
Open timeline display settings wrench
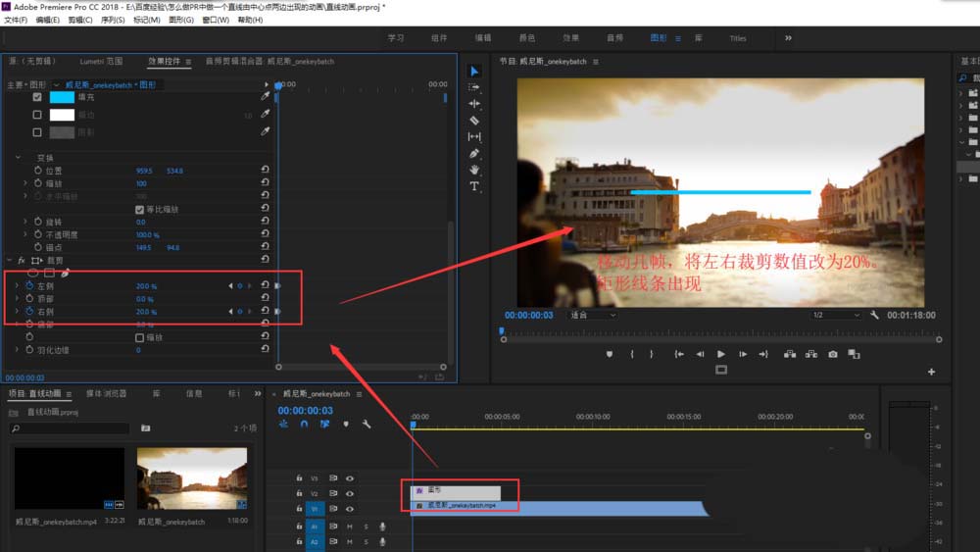click(367, 424)
